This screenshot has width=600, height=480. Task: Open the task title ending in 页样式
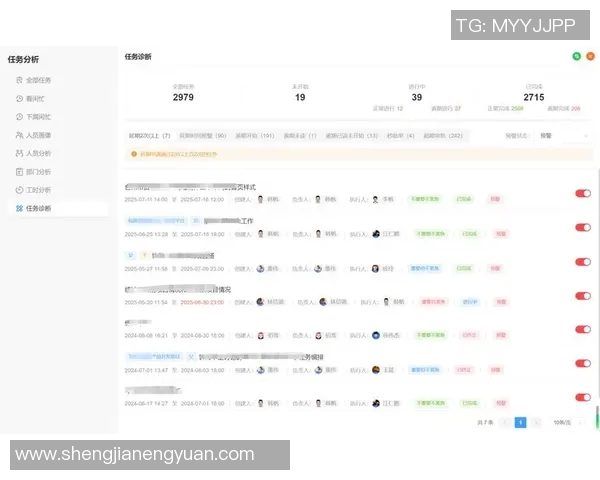(x=190, y=187)
